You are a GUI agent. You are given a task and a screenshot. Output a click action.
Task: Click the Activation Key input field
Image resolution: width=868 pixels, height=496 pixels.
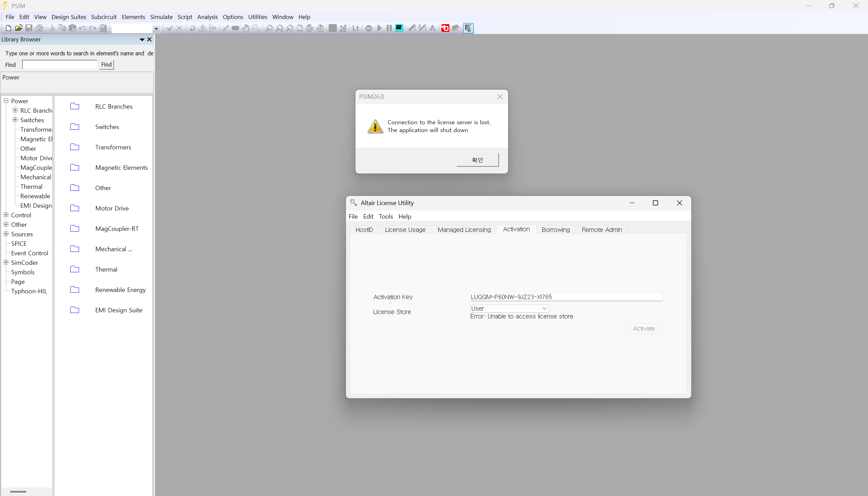[x=566, y=297]
